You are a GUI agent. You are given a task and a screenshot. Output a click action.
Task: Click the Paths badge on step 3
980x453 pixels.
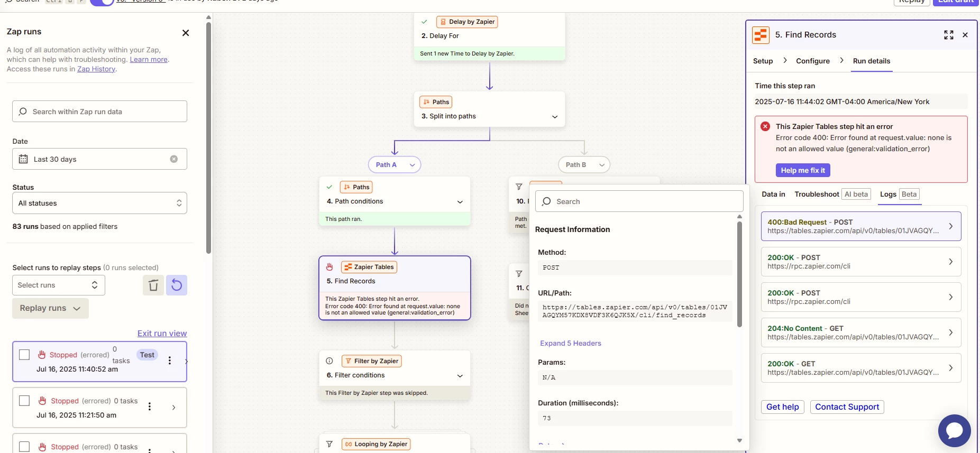click(x=436, y=102)
